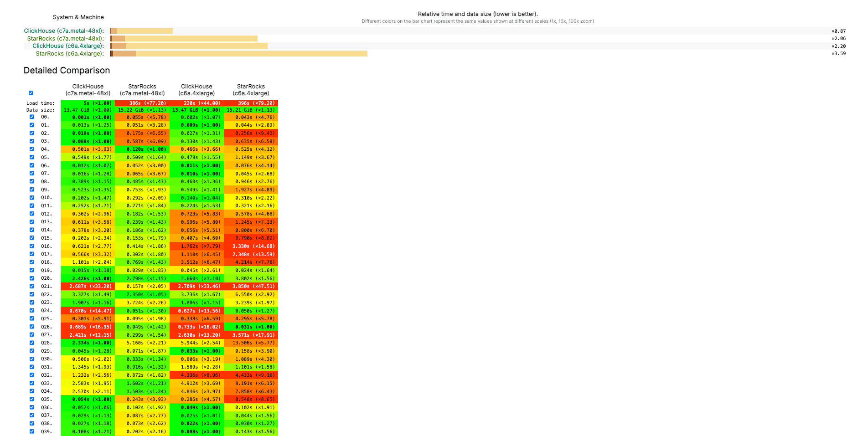
Task: Uncheck the Q26 query checkbox
Action: point(31,326)
